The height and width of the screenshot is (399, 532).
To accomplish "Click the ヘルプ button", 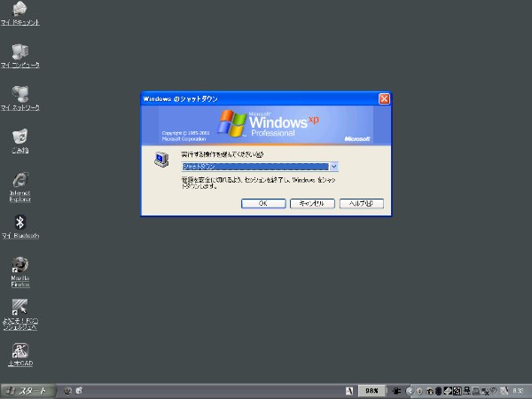I will (362, 203).
